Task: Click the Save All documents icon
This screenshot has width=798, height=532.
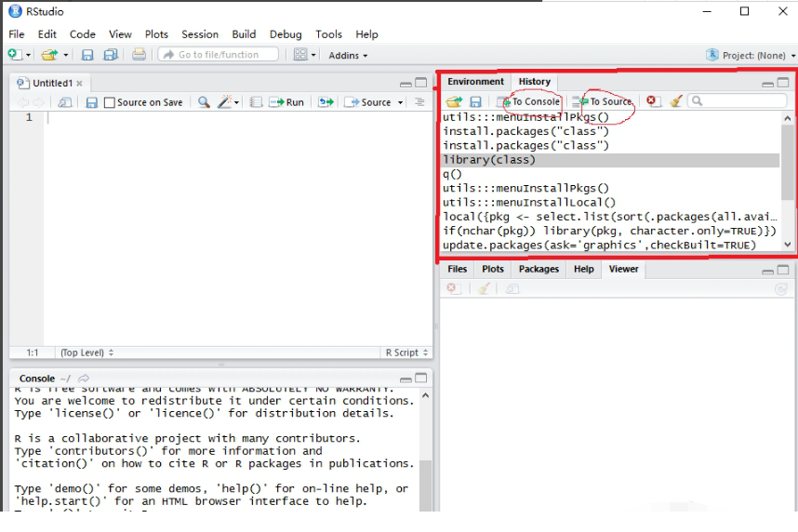Action: (110, 55)
